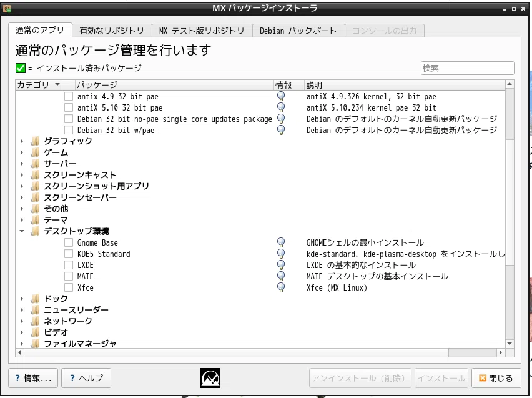The width and height of the screenshot is (532, 398).
Task: Expand the ドック category
Action: tap(22, 299)
